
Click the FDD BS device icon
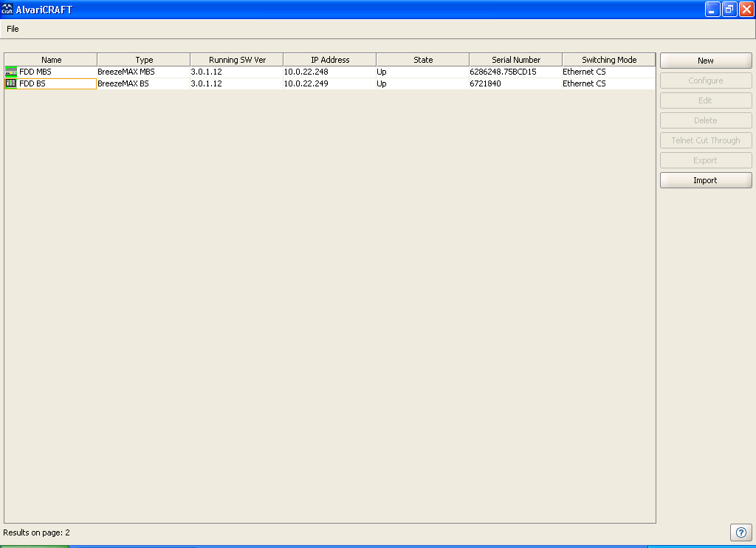point(10,83)
